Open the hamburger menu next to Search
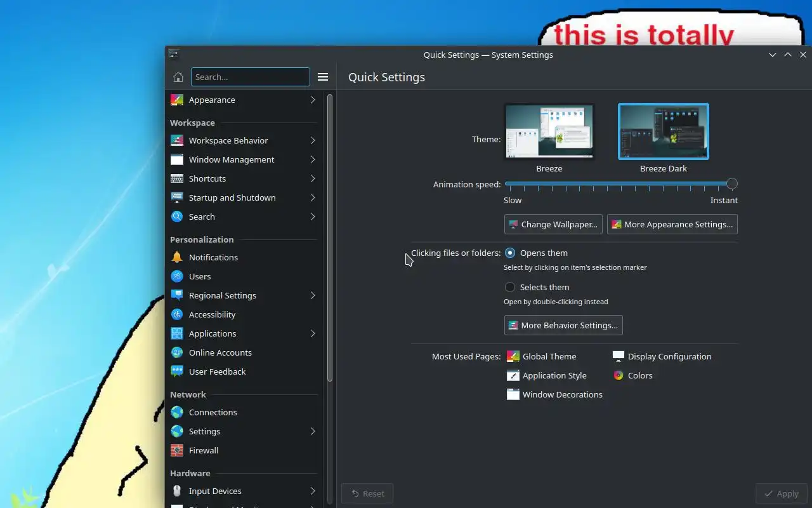The height and width of the screenshot is (508, 812). pos(323,77)
